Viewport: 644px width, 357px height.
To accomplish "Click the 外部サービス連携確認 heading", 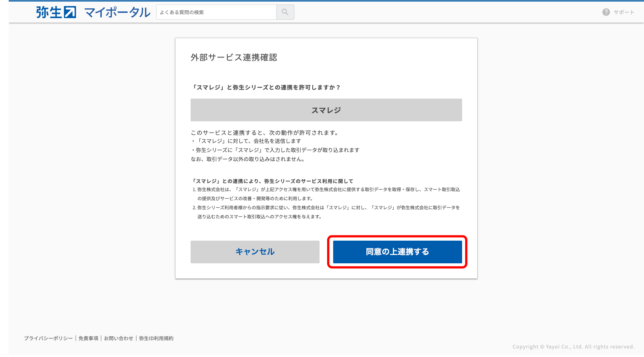I will pos(234,57).
